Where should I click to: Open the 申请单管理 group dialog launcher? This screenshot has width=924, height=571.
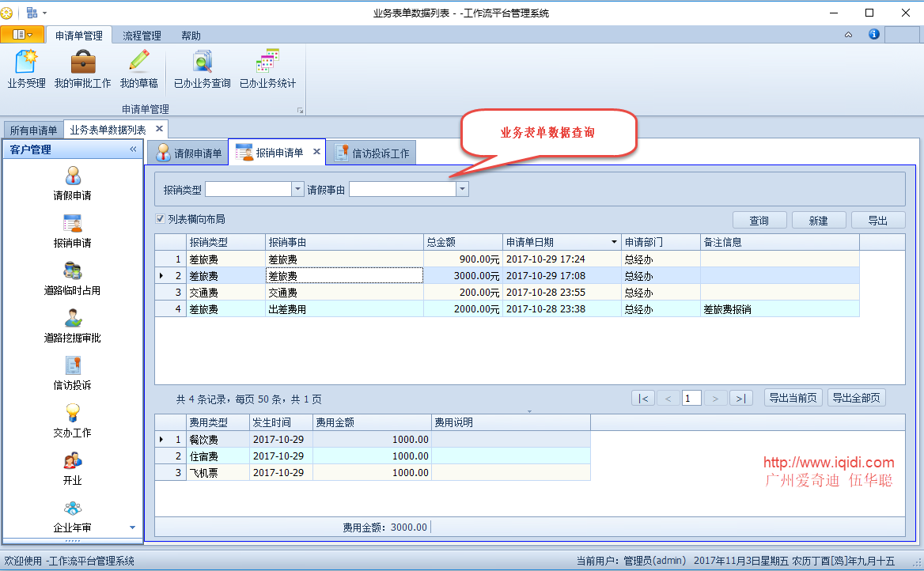(x=300, y=110)
